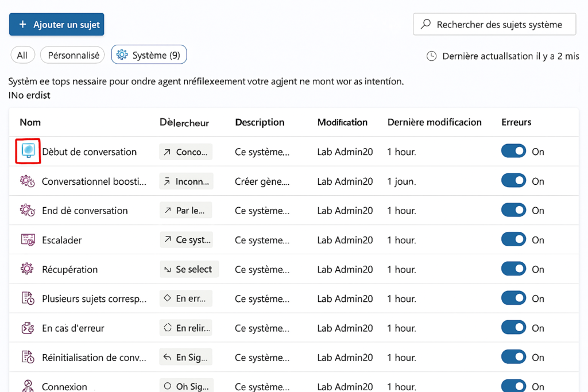Click the arrow icon in the Conco... trigger chip
The image size is (588, 392).
[167, 152]
